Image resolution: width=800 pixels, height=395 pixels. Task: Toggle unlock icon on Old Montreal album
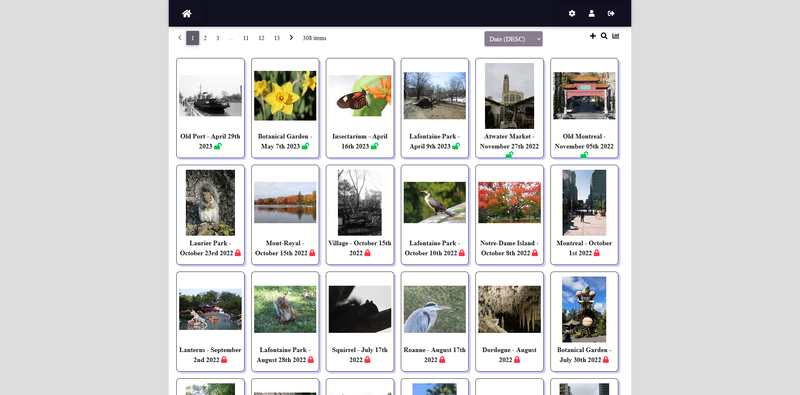tap(584, 155)
